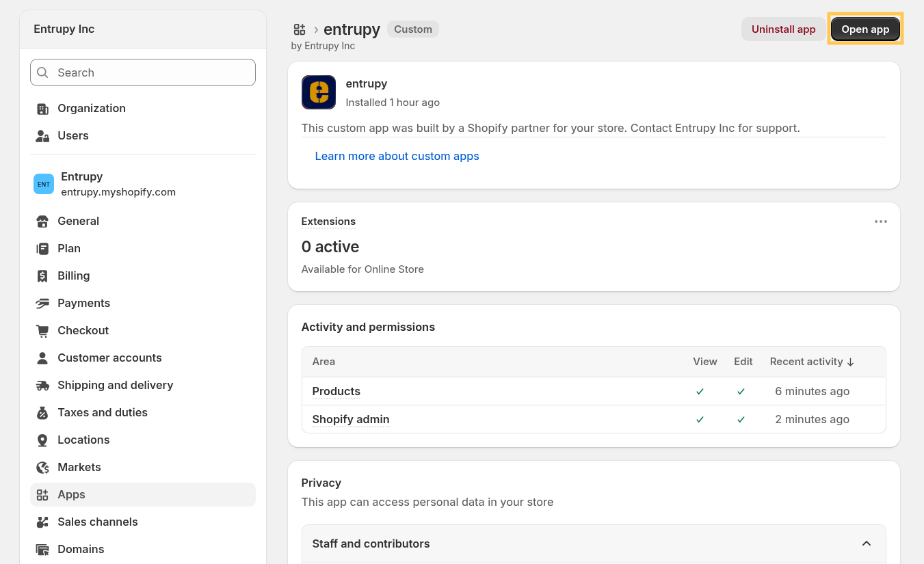924x564 pixels.
Task: Navigate to Payments settings
Action: (143, 304)
